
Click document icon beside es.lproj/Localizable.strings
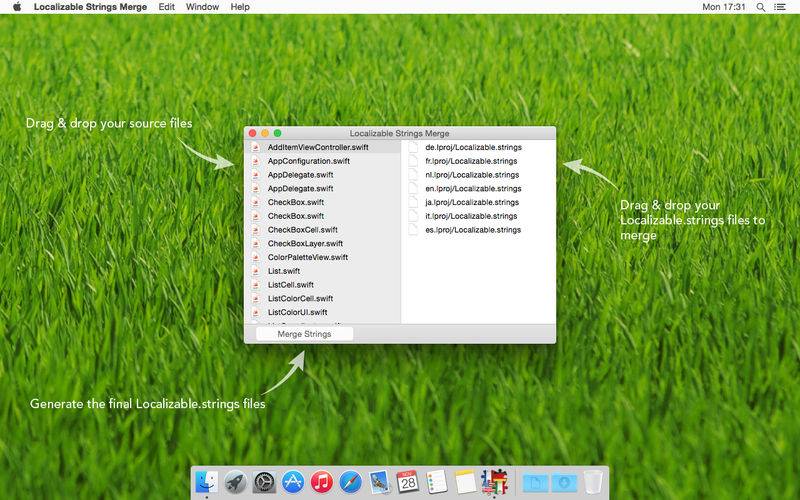point(413,230)
